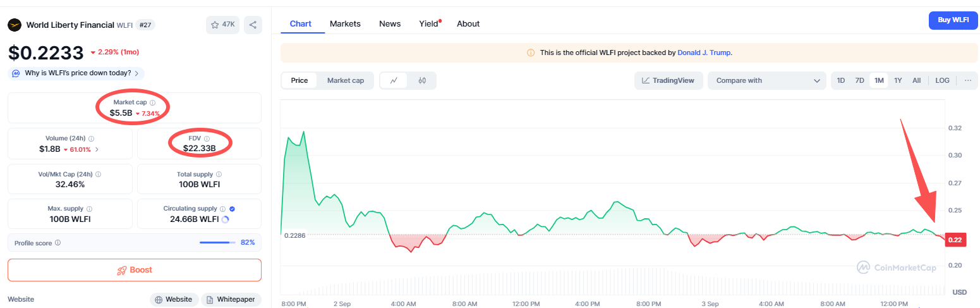Image resolution: width=980 pixels, height=308 pixels.
Task: Click the verified badge by Circulating supply
Action: pyautogui.click(x=232, y=208)
